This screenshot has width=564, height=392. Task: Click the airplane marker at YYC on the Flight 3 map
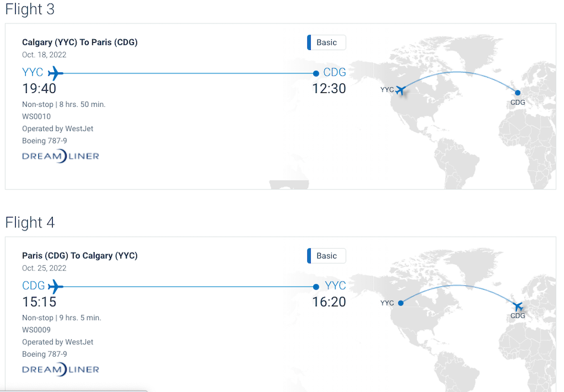tap(401, 90)
